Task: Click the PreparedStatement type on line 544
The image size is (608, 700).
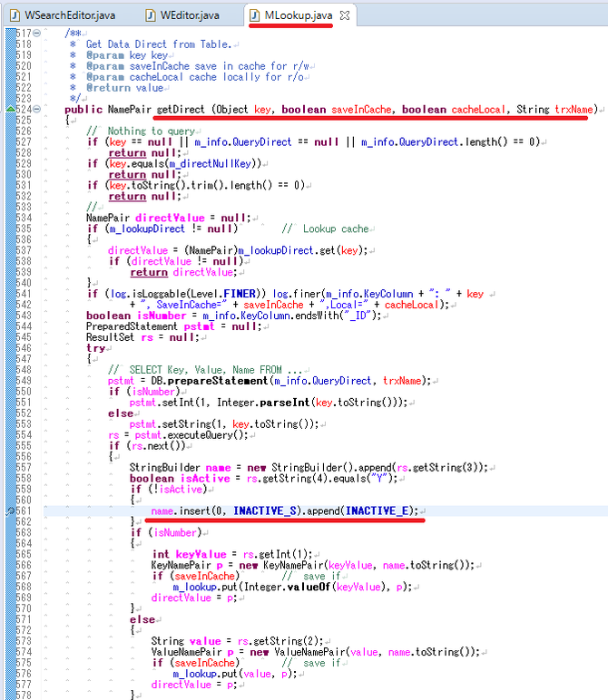Action: click(x=132, y=326)
